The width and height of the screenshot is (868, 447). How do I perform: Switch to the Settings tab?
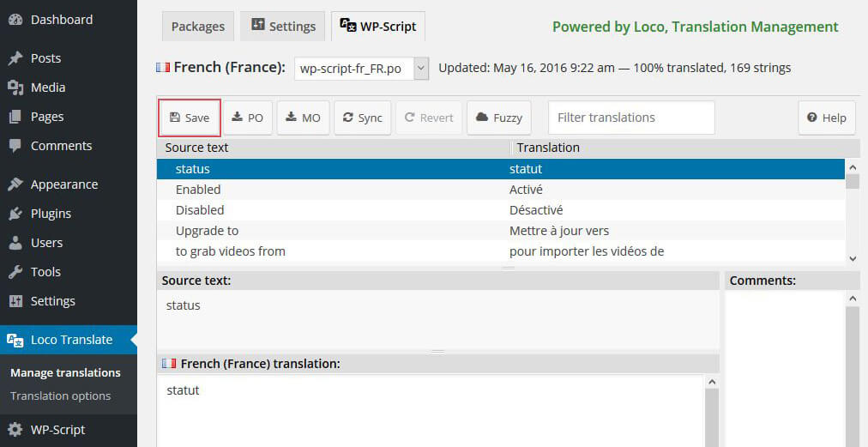coord(283,26)
